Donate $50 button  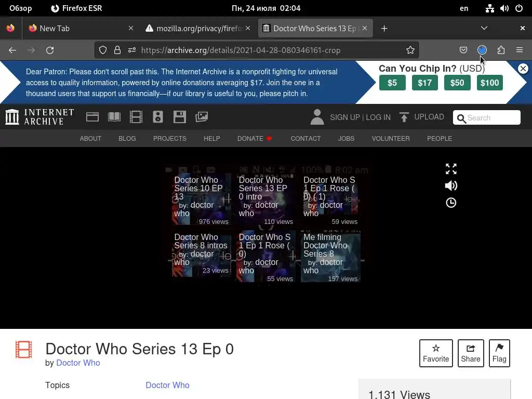tap(457, 83)
